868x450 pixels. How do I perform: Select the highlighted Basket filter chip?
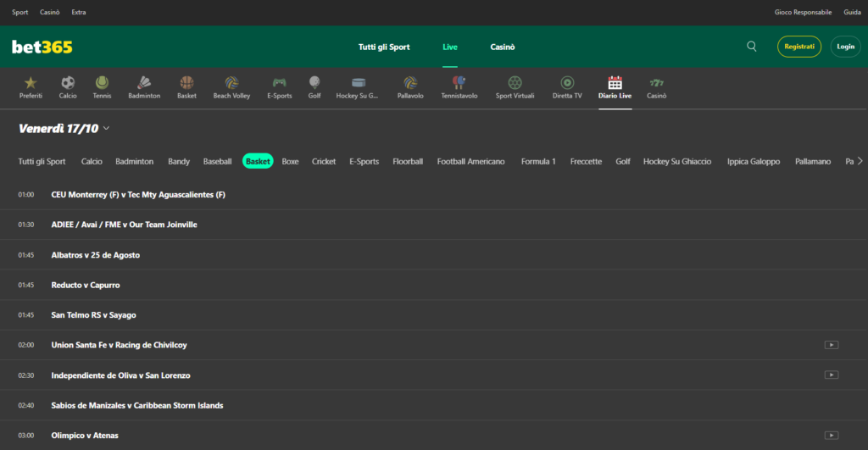pos(258,161)
